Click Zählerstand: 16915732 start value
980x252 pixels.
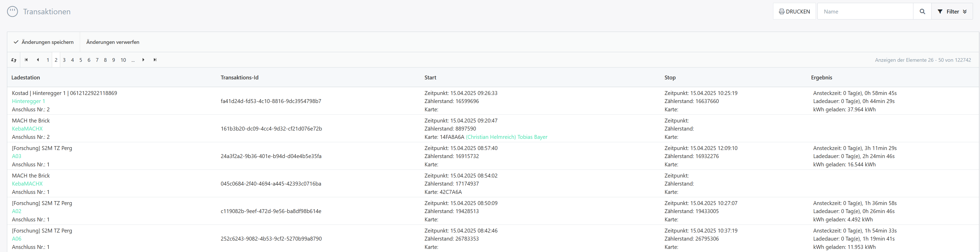(x=452, y=156)
